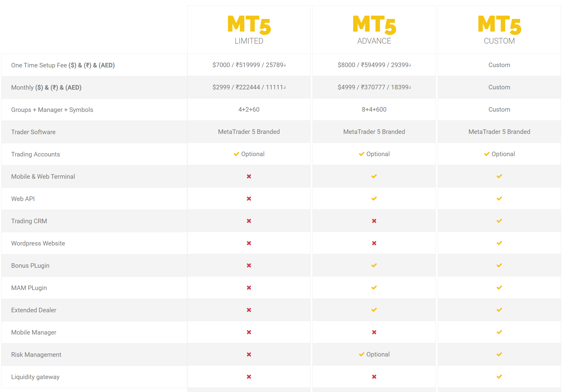Image resolution: width=565 pixels, height=392 pixels.
Task: Click the Mobile & Web Terminal label
Action: click(43, 177)
